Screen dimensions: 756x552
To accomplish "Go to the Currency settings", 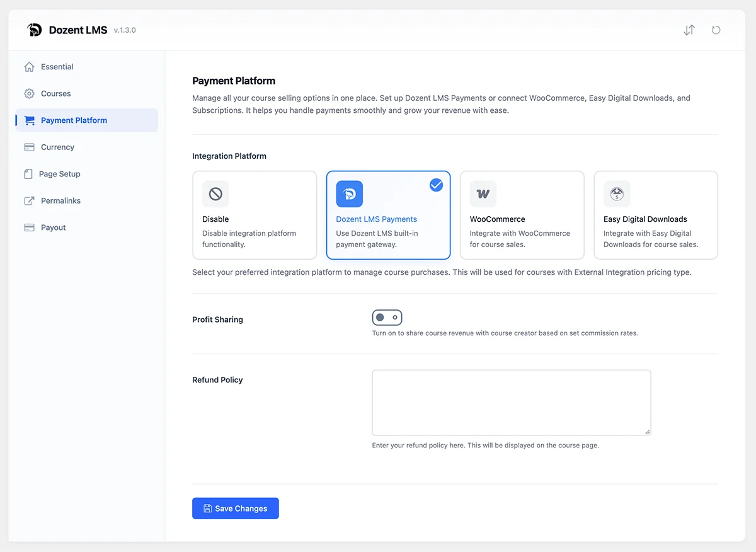I will (87, 147).
